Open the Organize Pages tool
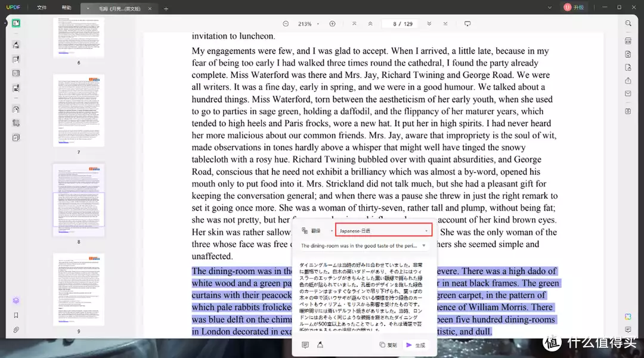Image resolution: width=644 pixels, height=358 pixels. [16, 73]
